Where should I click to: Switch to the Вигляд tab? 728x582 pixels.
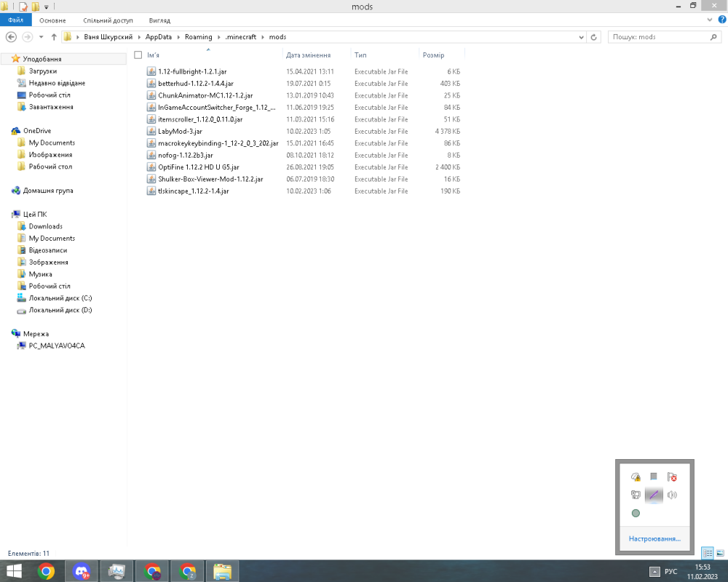point(159,20)
